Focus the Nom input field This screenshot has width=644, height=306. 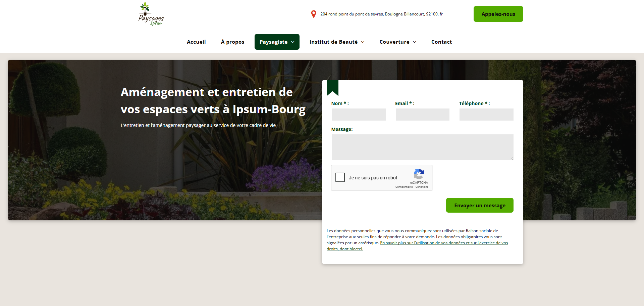(359, 115)
